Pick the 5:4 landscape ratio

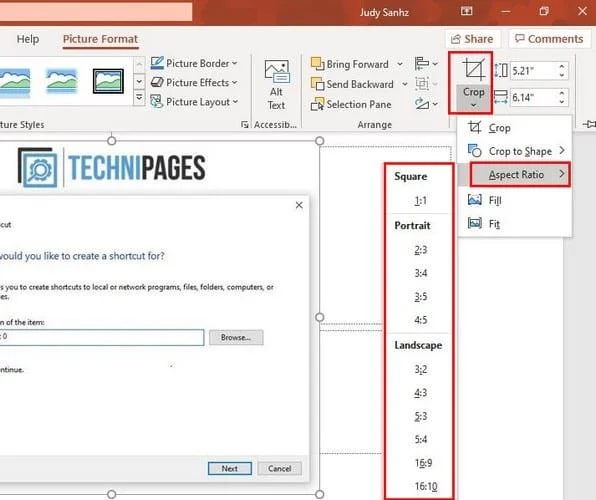pos(420,440)
